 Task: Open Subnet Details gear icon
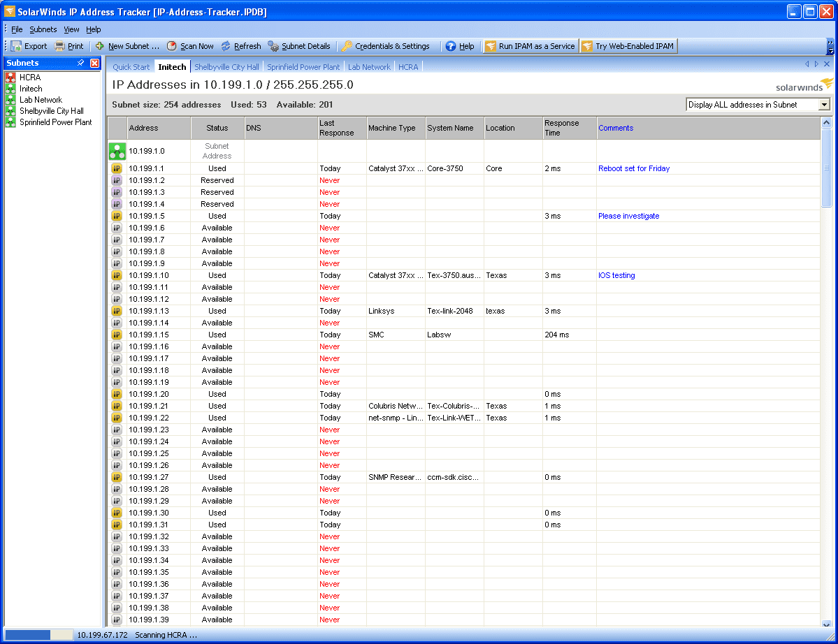[x=274, y=47]
